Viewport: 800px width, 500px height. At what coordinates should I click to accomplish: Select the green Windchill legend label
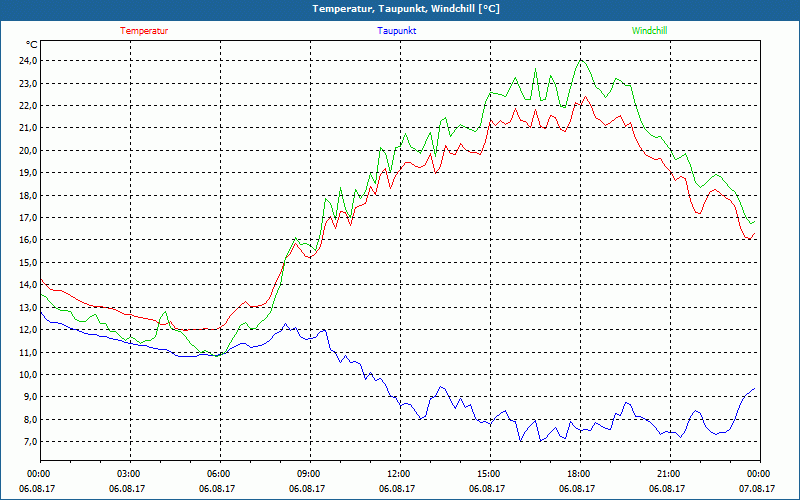[649, 31]
